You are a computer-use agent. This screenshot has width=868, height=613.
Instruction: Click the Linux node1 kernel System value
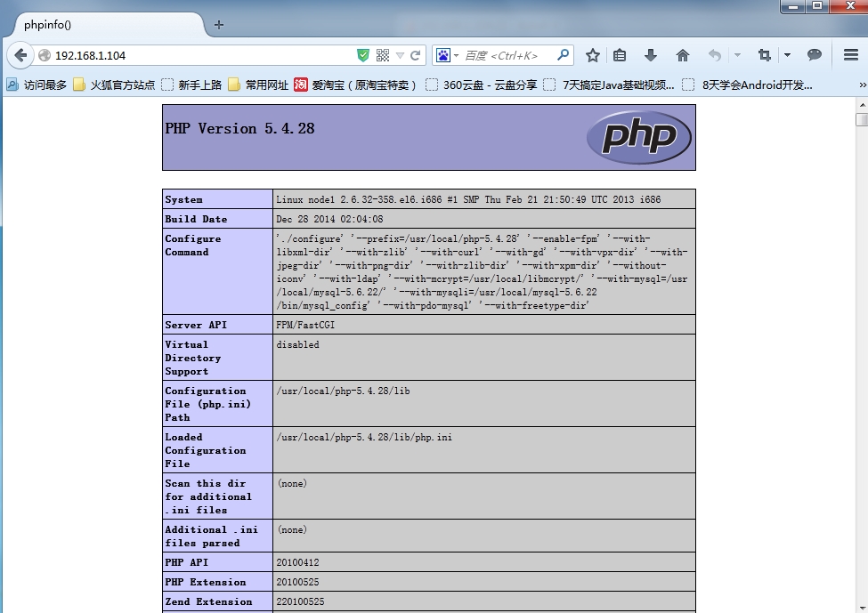(468, 199)
